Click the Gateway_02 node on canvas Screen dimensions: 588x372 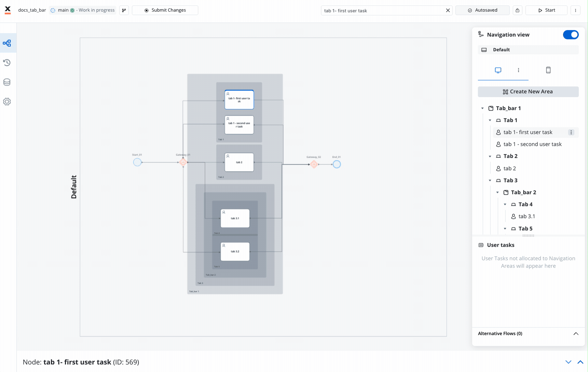click(x=314, y=164)
